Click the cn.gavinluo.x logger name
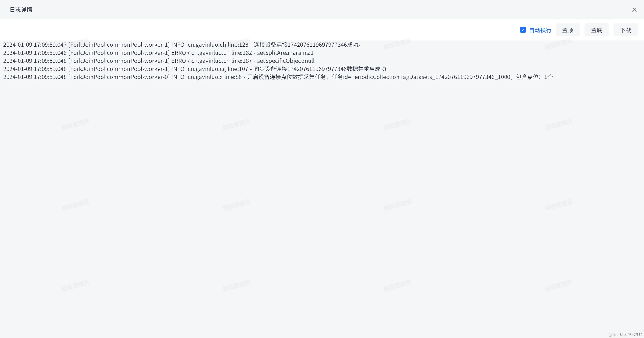644x338 pixels. (x=205, y=77)
